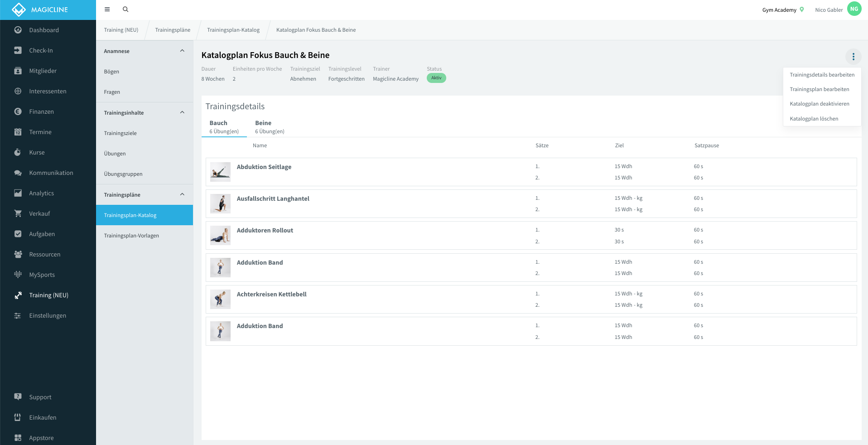Select Katalogplan deaktivieren from the menu
Viewport: 868px width, 445px height.
point(820,104)
